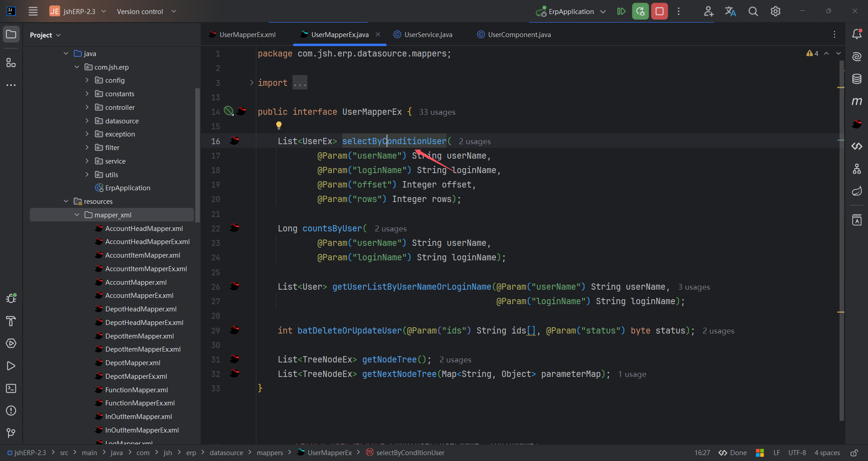Click the warnings count inspection widget
868x461 pixels.
[x=812, y=53]
